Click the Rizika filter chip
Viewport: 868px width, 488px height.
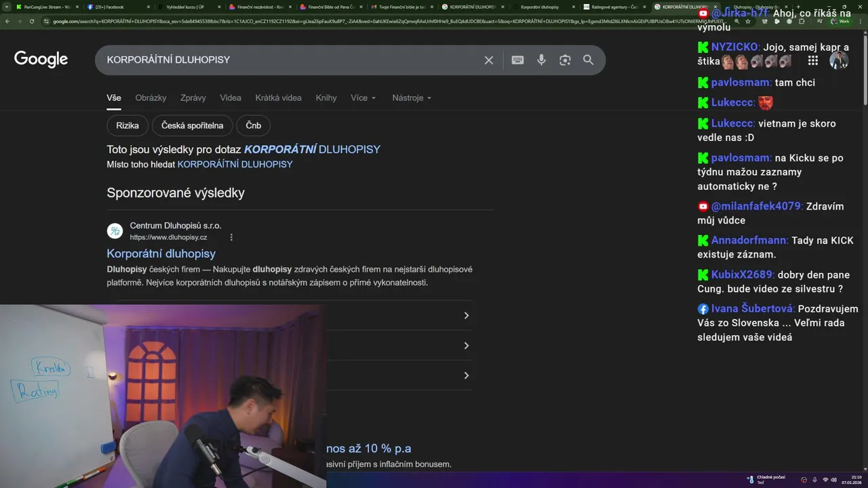click(x=127, y=125)
